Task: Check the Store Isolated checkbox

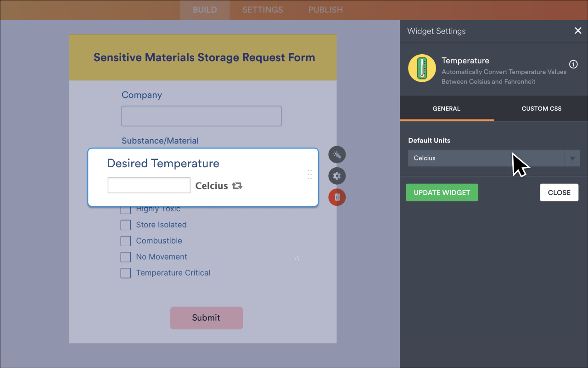Action: click(126, 225)
